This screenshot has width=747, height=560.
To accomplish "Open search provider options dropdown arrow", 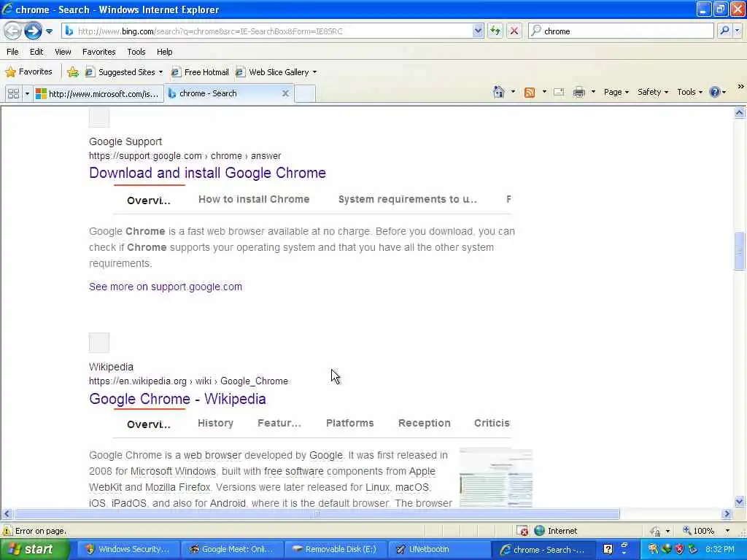I will [x=738, y=31].
